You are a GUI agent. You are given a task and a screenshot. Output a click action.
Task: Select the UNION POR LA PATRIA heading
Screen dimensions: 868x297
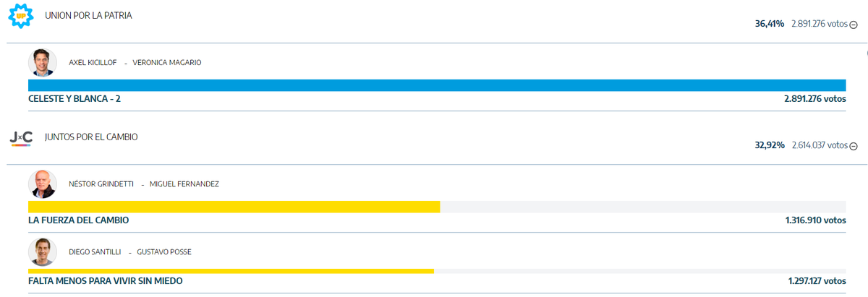(88, 15)
